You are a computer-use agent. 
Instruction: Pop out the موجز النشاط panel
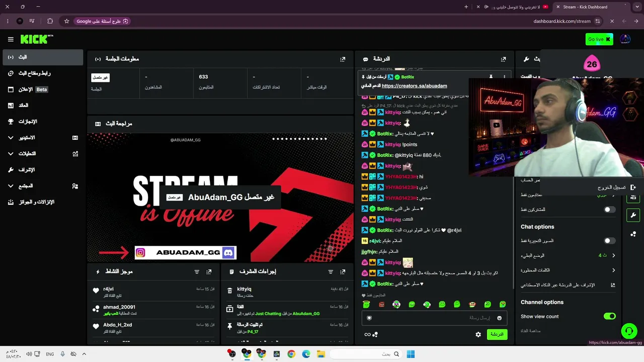[209, 271]
